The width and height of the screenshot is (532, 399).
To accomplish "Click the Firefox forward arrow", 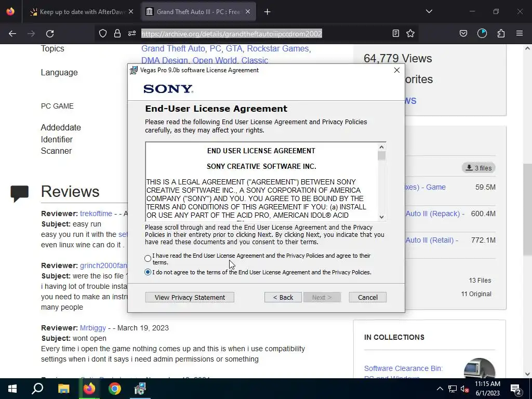I will coord(31,34).
